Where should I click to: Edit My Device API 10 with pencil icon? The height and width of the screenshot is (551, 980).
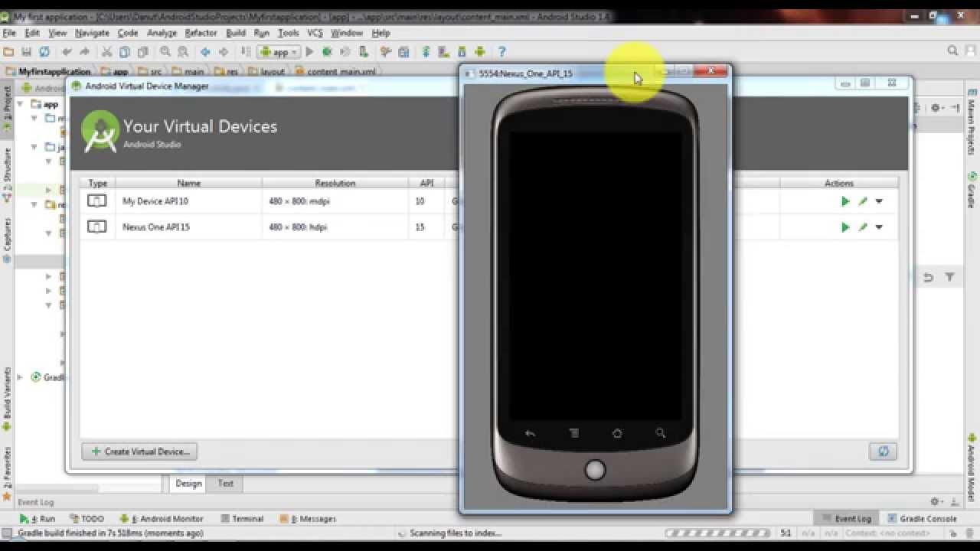(x=863, y=201)
